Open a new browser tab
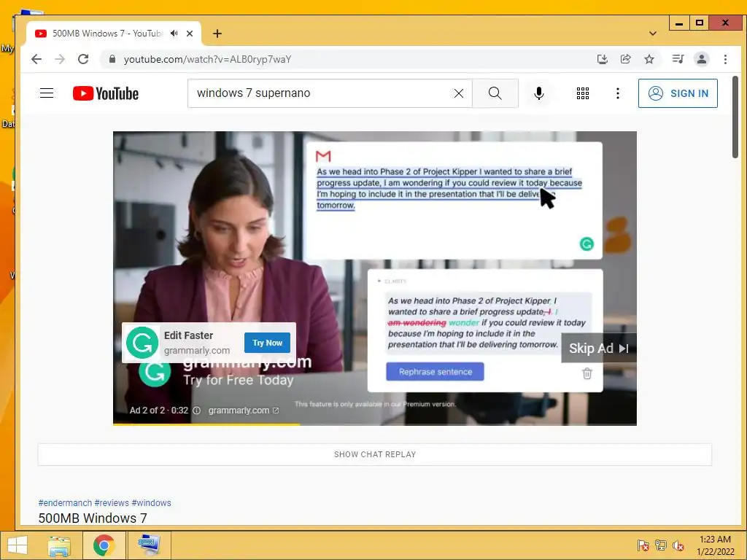 pyautogui.click(x=217, y=34)
